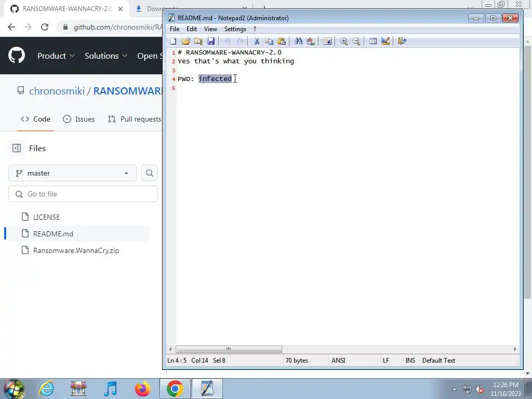532x399 pixels.
Task: Open the Settings menu
Action: pos(235,29)
